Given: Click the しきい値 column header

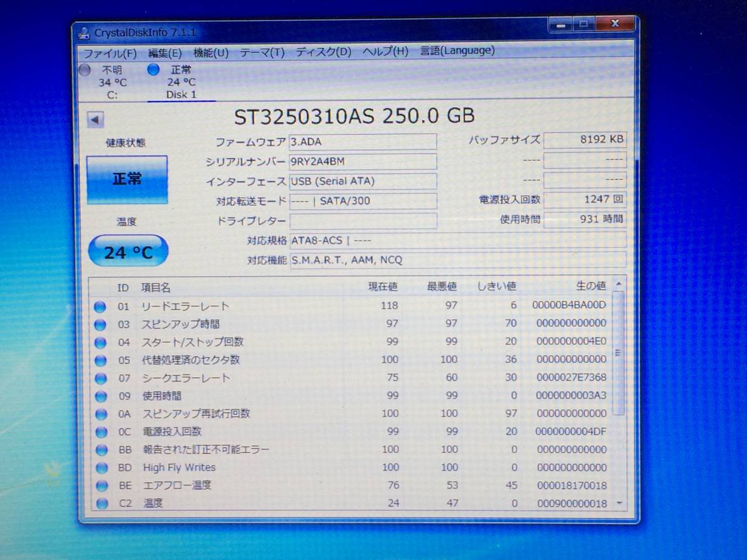Looking at the screenshot, I should (x=497, y=286).
